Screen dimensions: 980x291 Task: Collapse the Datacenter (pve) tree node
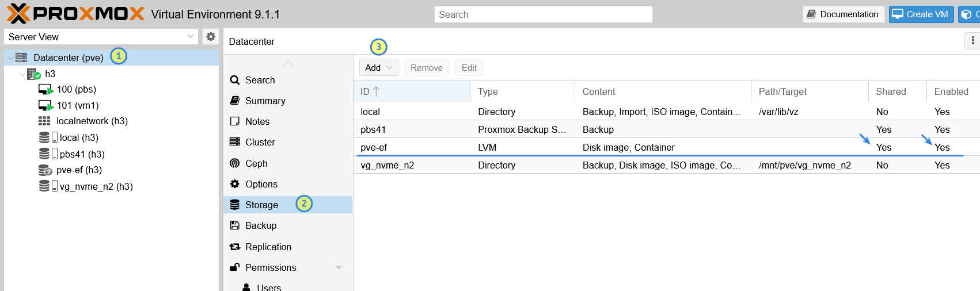click(10, 58)
